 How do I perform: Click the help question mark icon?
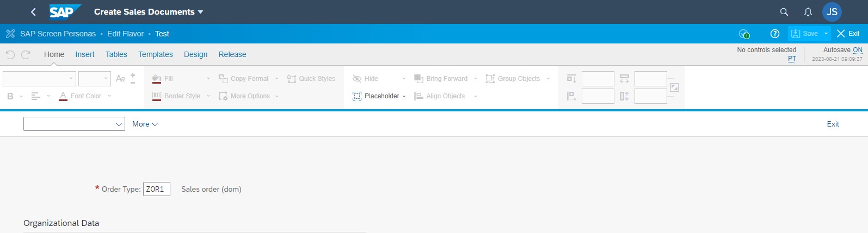[775, 34]
